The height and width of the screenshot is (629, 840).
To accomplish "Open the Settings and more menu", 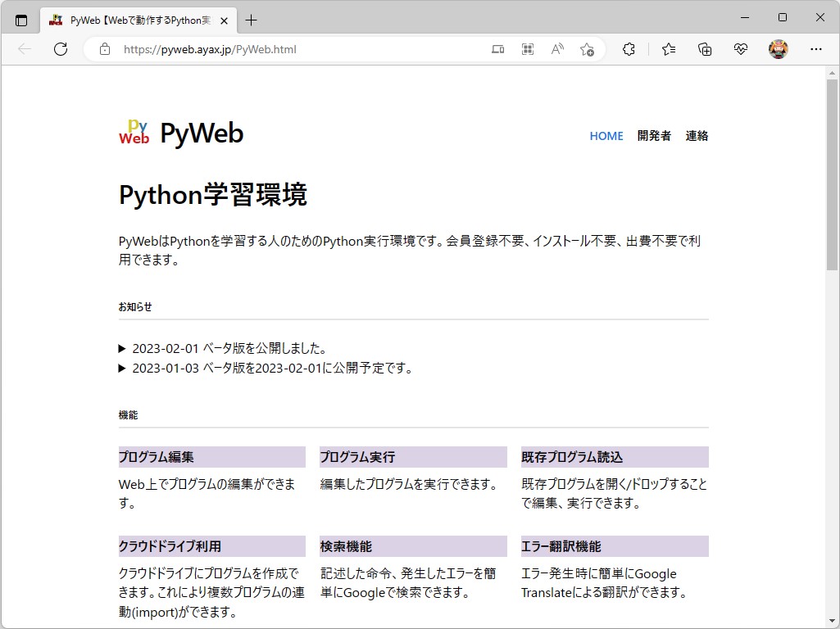I will pyautogui.click(x=816, y=49).
